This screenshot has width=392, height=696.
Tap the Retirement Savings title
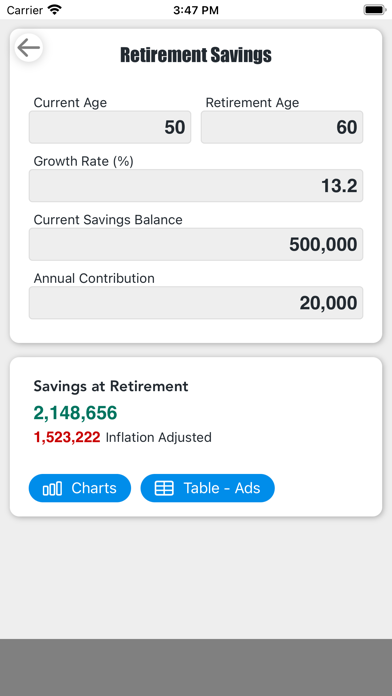pyautogui.click(x=196, y=55)
